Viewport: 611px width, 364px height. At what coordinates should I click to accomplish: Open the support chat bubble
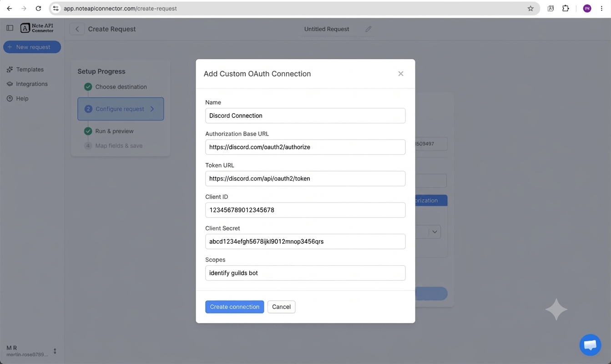590,345
